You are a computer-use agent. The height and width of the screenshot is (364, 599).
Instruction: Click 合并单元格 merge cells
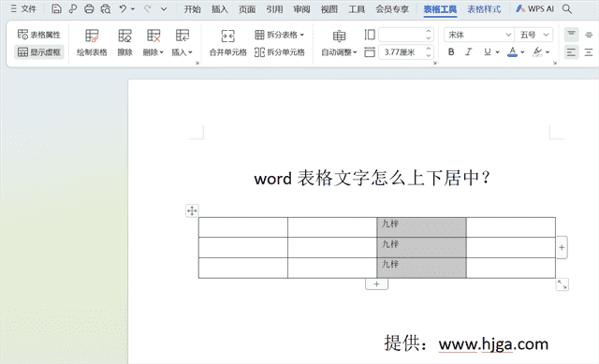[227, 42]
